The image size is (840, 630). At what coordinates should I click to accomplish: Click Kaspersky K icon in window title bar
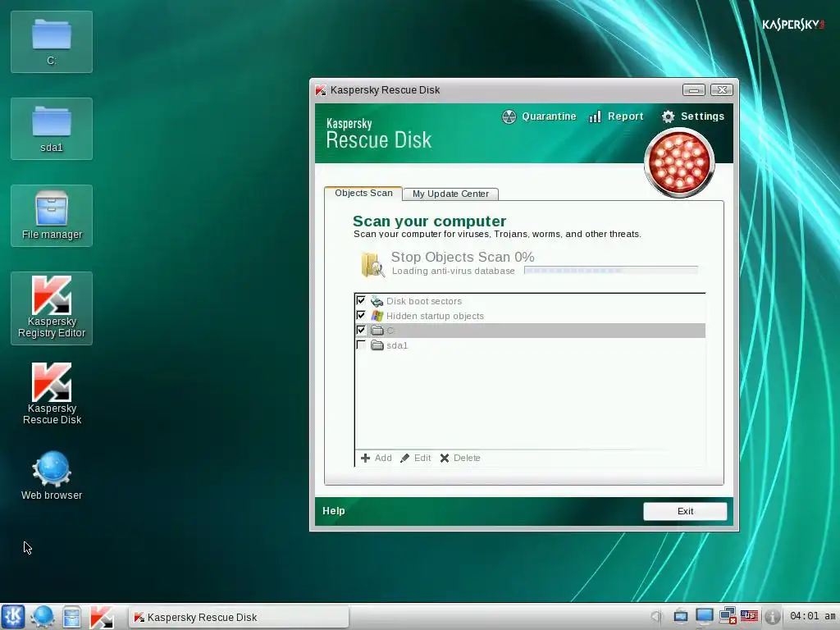click(321, 90)
